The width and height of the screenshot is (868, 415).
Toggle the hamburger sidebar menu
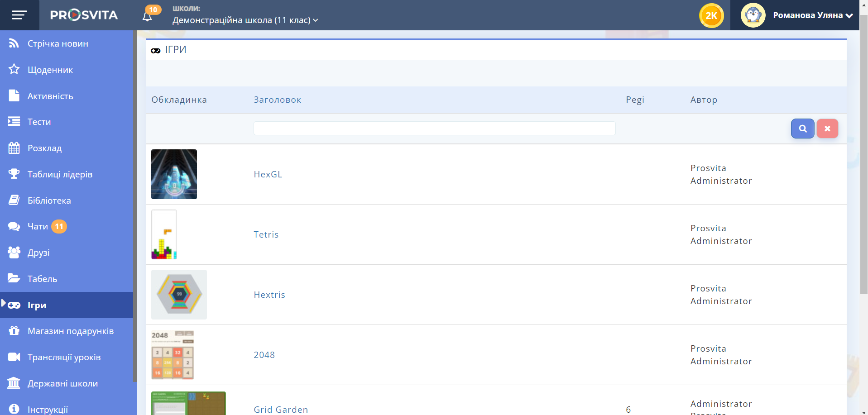pyautogui.click(x=19, y=15)
